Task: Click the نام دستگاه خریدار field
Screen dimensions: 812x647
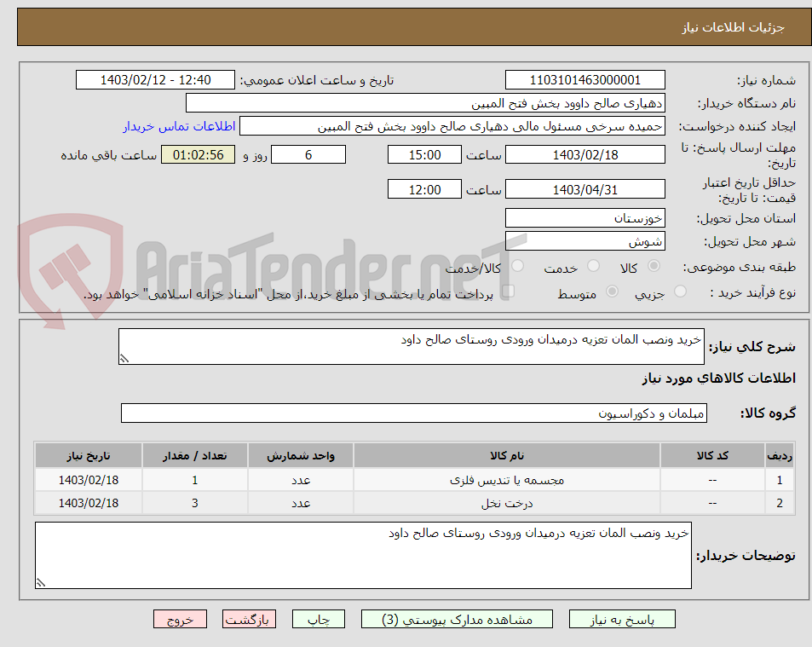Action: 425,103
